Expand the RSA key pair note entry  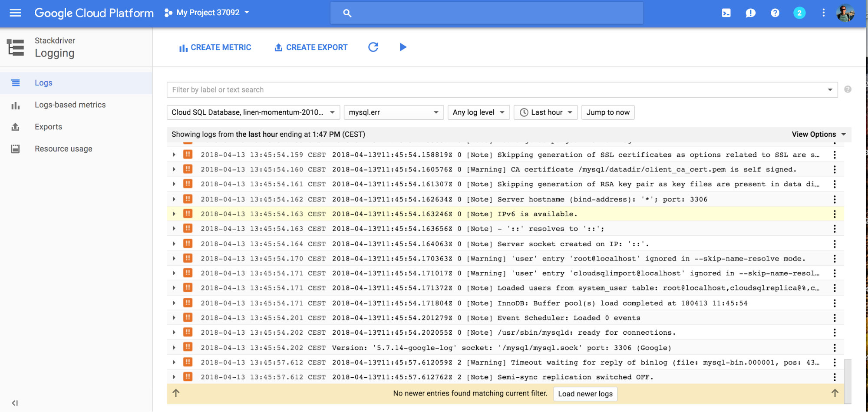pos(174,184)
